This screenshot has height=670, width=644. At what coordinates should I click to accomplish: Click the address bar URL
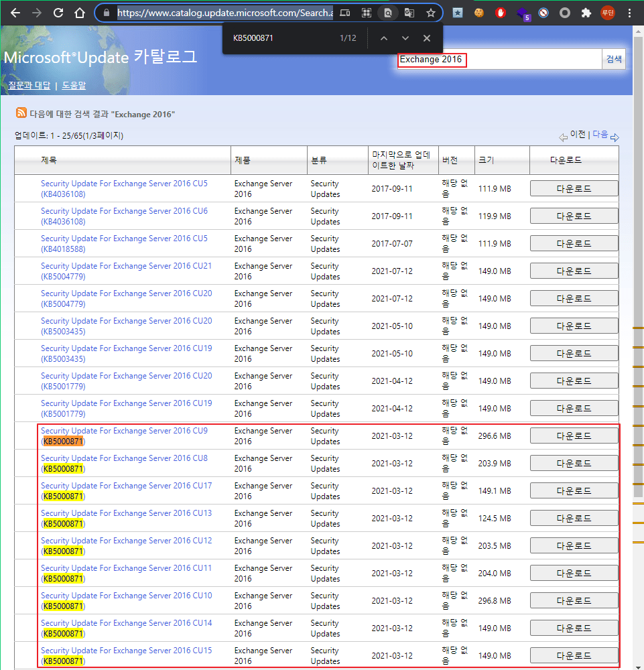coord(224,13)
